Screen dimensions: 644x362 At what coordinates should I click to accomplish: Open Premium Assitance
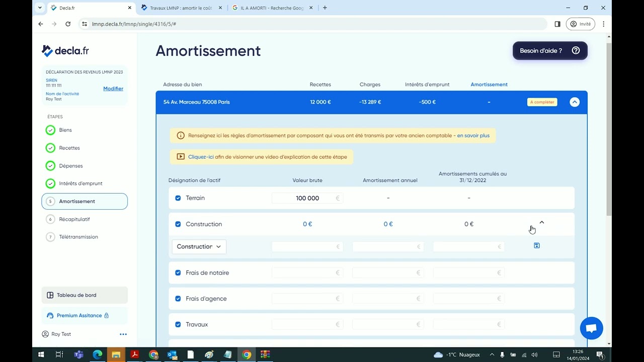(85, 316)
